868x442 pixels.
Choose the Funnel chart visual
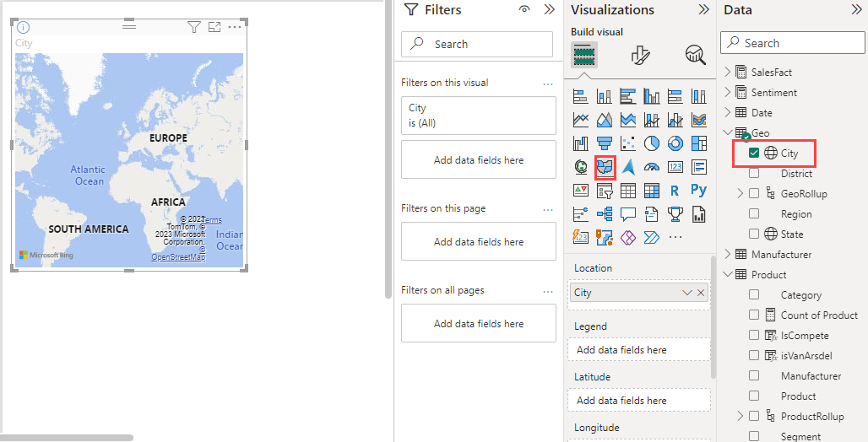[x=604, y=143]
